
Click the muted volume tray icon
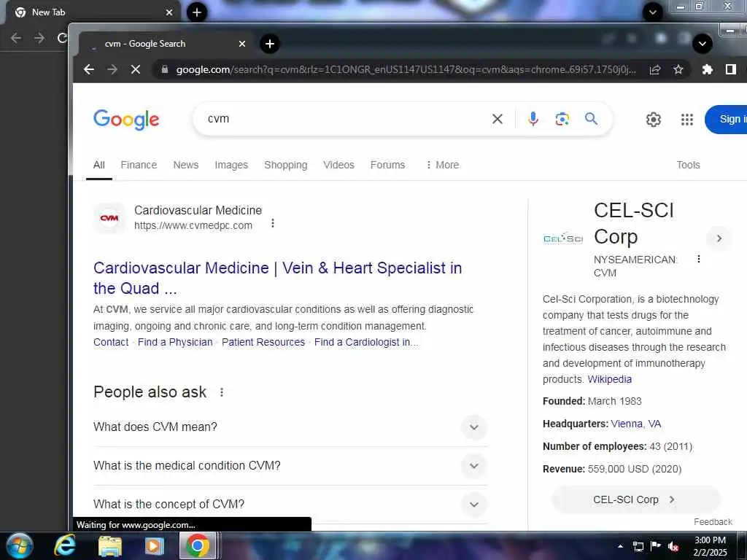pyautogui.click(x=673, y=547)
